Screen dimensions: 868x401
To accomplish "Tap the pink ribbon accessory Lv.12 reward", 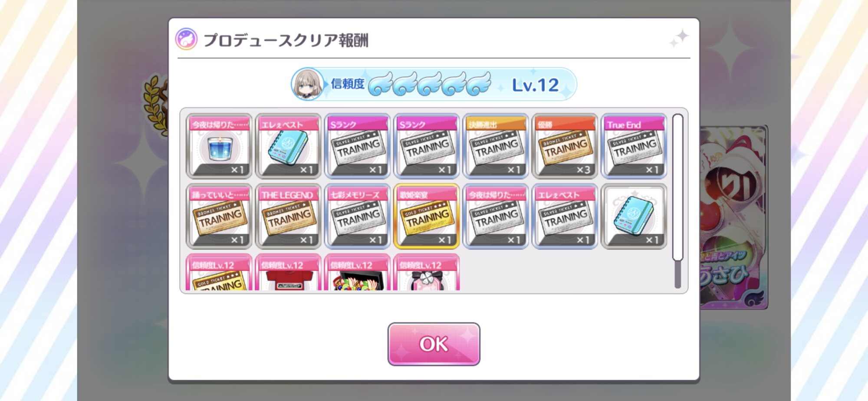I will coord(427,273).
